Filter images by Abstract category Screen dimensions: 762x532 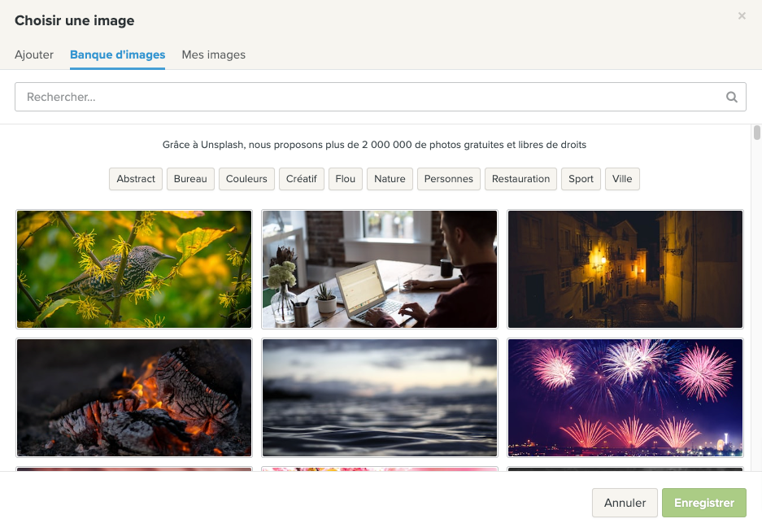(136, 179)
